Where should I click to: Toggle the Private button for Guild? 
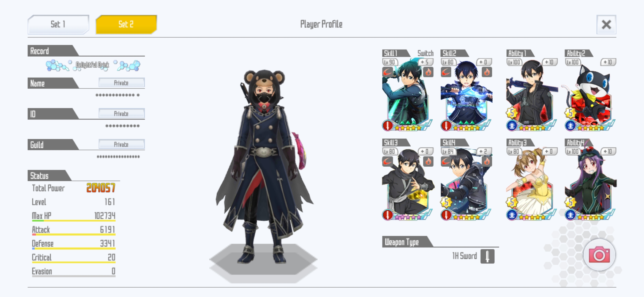point(121,144)
